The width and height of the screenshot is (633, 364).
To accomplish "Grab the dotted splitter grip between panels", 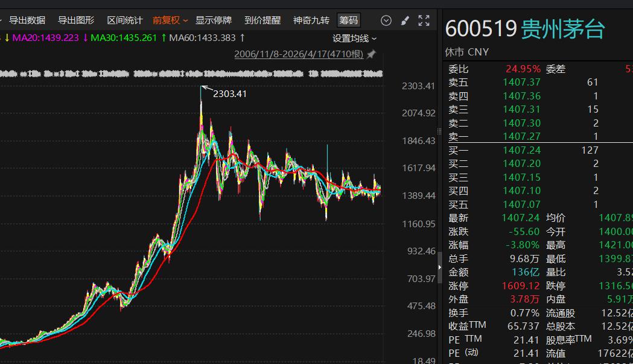I will [439, 131].
